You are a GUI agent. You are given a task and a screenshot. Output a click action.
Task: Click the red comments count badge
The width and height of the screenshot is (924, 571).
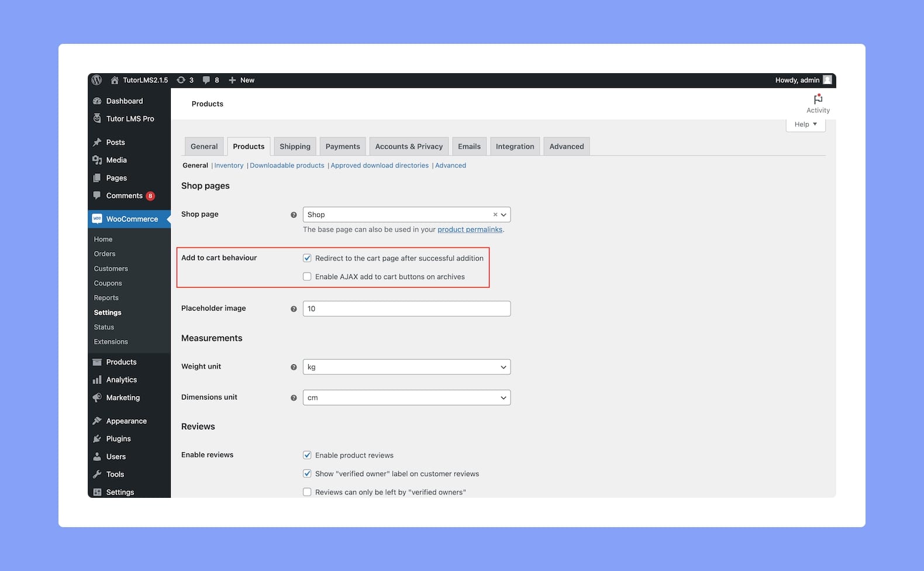[150, 196]
